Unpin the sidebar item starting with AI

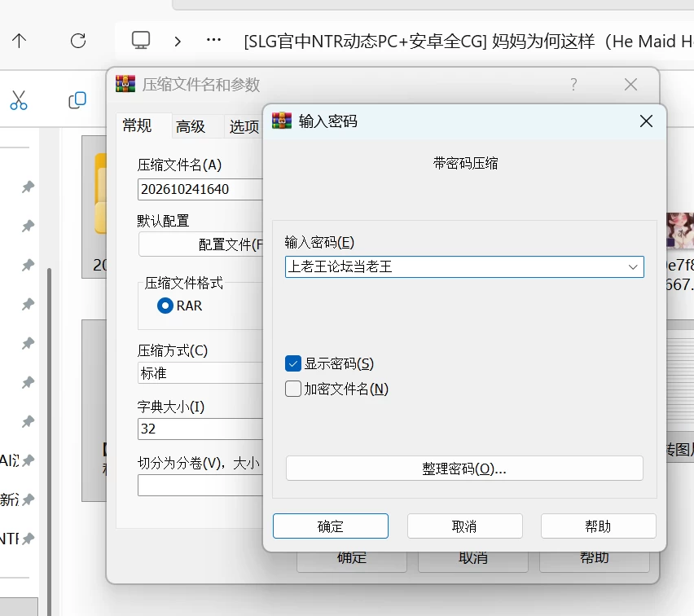28,460
